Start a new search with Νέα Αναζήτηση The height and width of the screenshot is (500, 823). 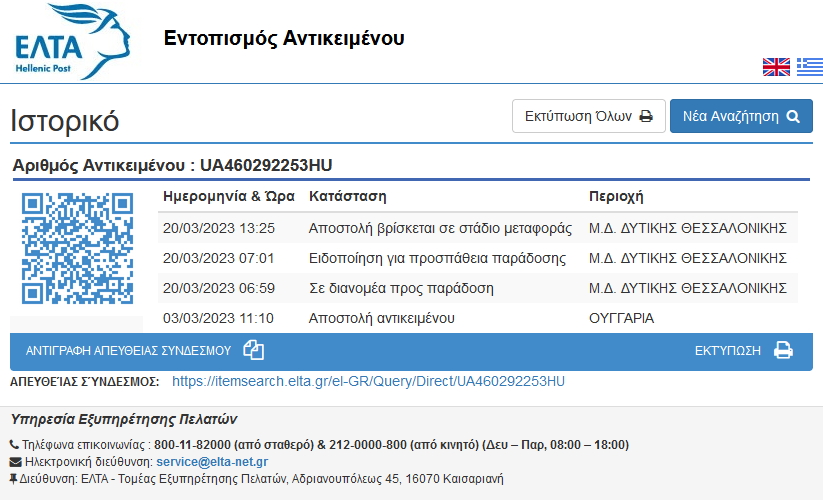point(741,116)
